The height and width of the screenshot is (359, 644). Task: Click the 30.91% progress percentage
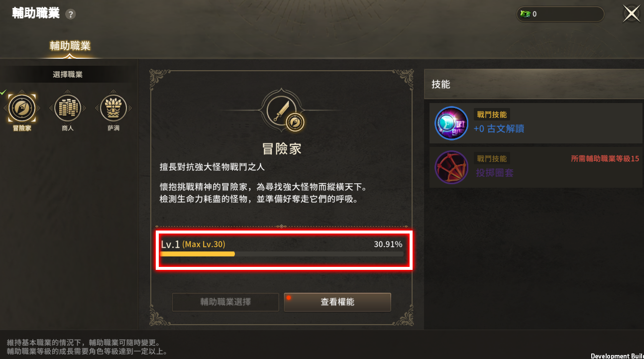[x=388, y=244]
